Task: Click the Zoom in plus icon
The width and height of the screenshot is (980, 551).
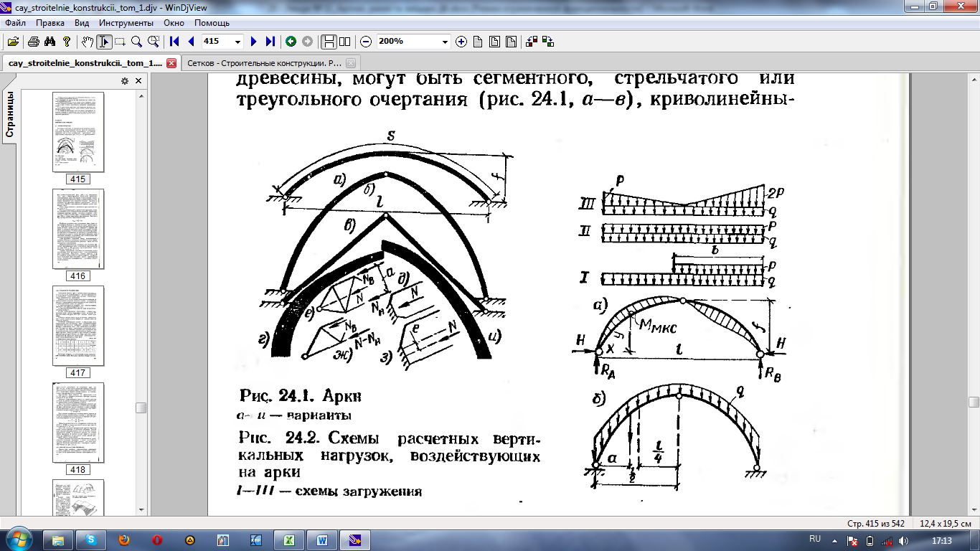Action: [x=461, y=42]
